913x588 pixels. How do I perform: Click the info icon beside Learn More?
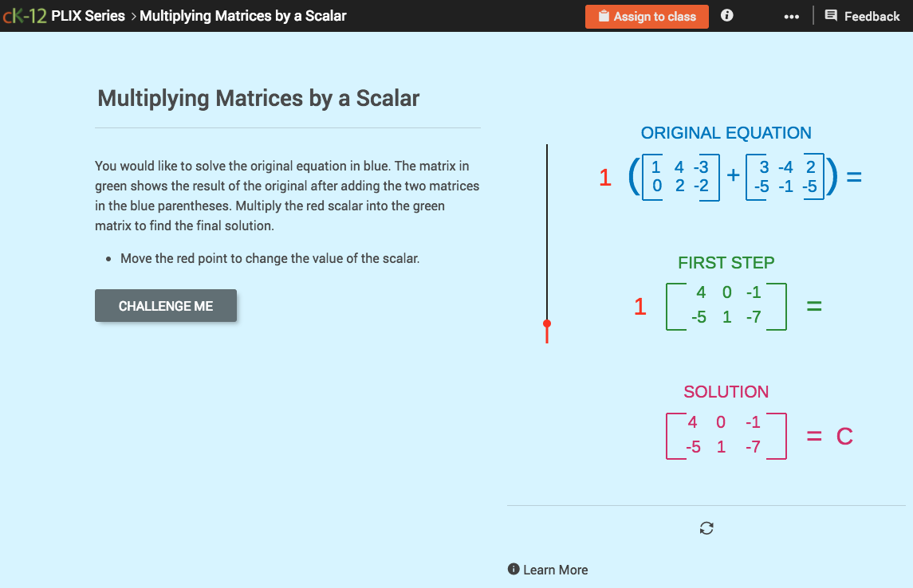[x=515, y=570]
